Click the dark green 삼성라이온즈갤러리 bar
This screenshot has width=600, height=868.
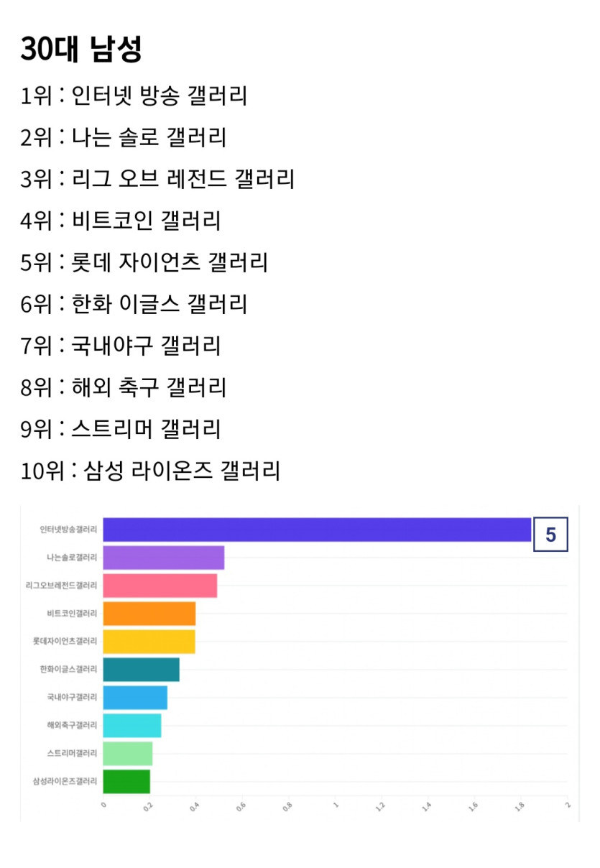point(126,782)
